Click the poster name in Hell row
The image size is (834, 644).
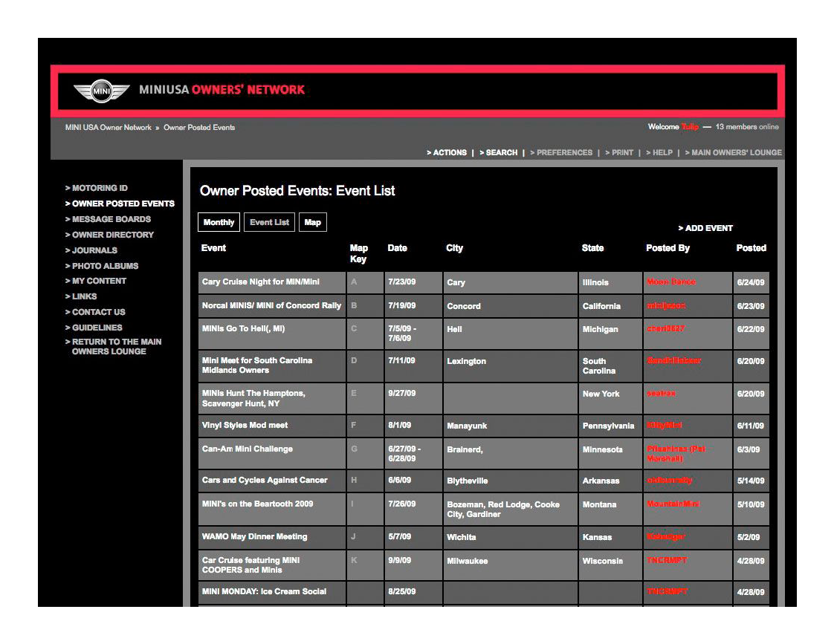pos(665,328)
